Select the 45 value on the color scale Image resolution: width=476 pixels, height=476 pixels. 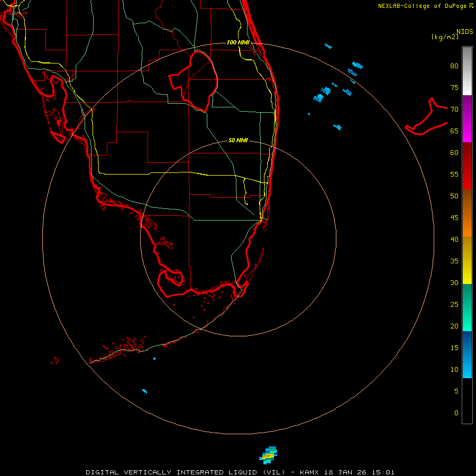pos(454,218)
